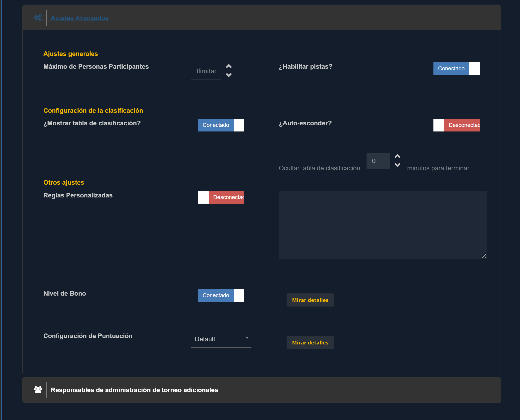Enable the ¿Auto-esconder? switch
Screen dimensions: 520x420
click(456, 125)
